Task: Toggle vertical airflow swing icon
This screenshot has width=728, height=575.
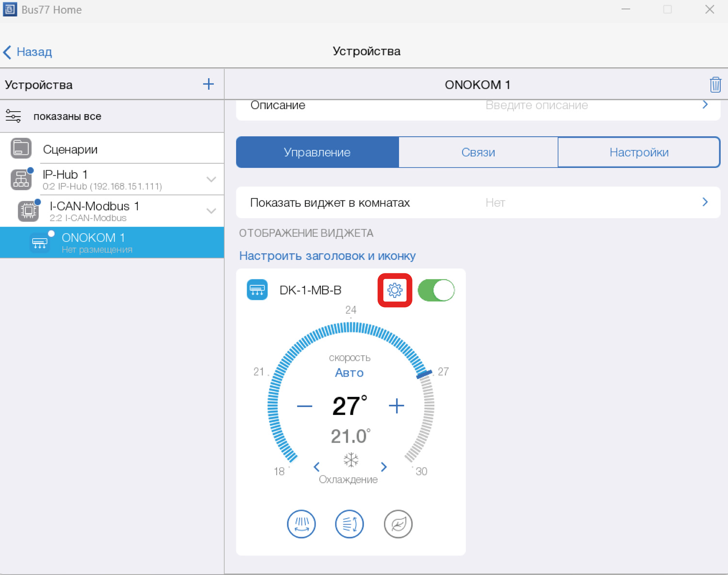Action: (349, 524)
